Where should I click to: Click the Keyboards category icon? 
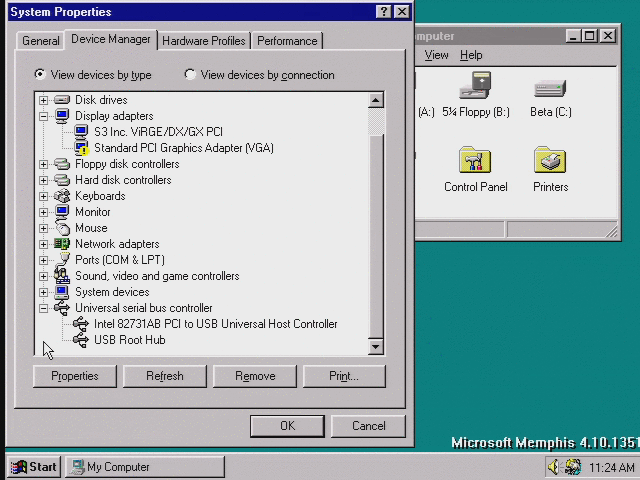coord(62,196)
